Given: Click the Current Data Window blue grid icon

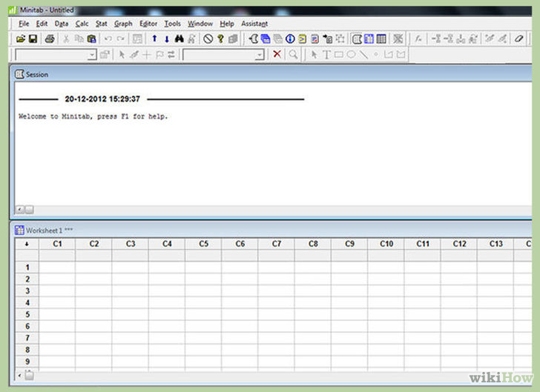Looking at the screenshot, I should point(369,39).
